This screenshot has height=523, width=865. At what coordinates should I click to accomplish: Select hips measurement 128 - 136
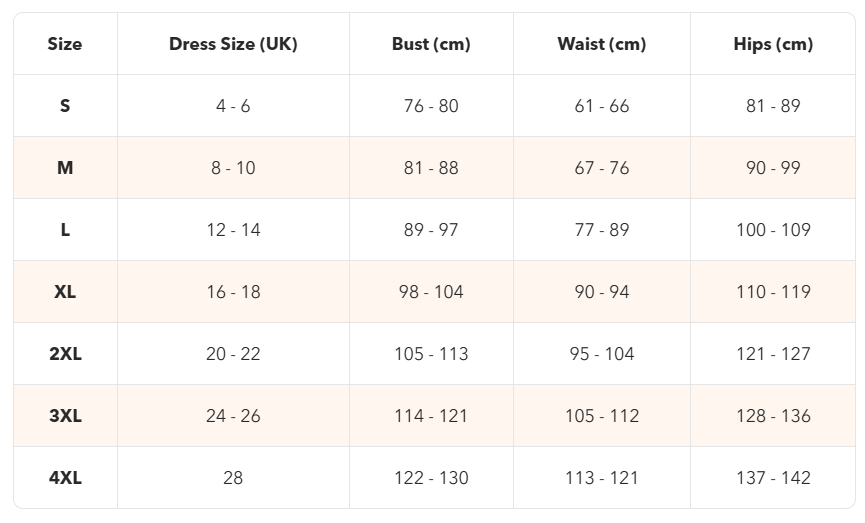[773, 416]
